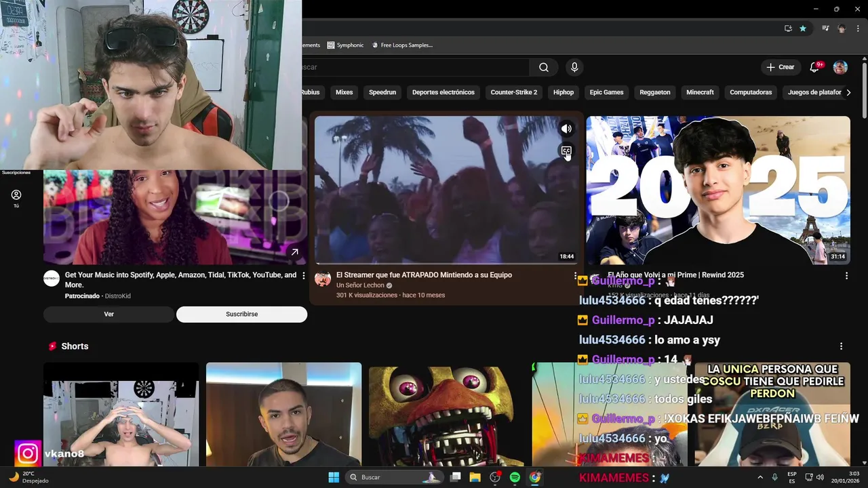Viewport: 868px width, 488px height.
Task: Open OBS Studio from the taskbar
Action: pyautogui.click(x=495, y=477)
